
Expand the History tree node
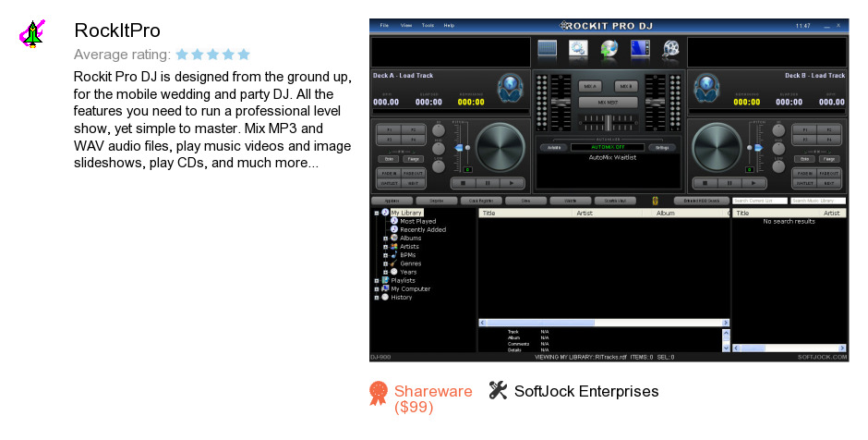tap(377, 298)
